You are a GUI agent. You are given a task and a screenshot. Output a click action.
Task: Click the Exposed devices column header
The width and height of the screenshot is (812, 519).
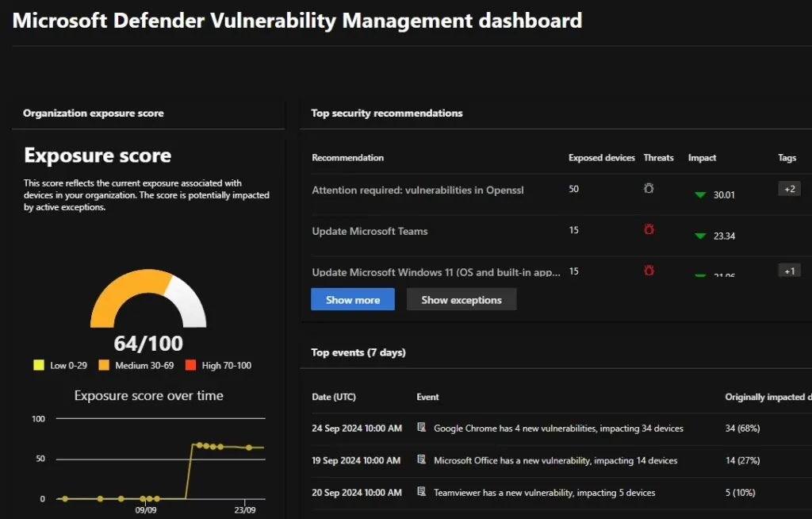601,158
